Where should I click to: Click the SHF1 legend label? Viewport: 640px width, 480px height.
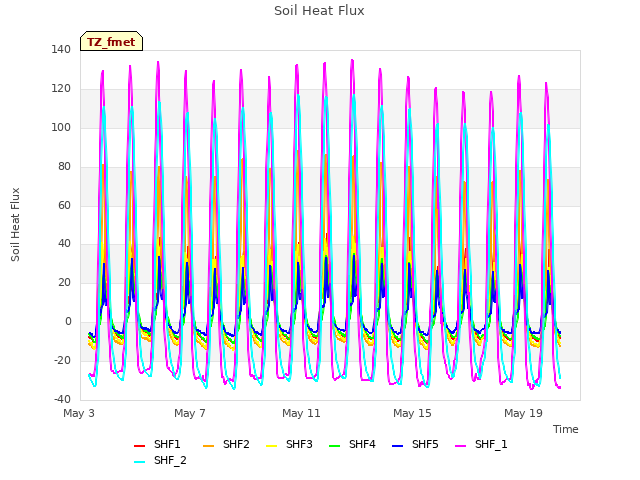167,444
